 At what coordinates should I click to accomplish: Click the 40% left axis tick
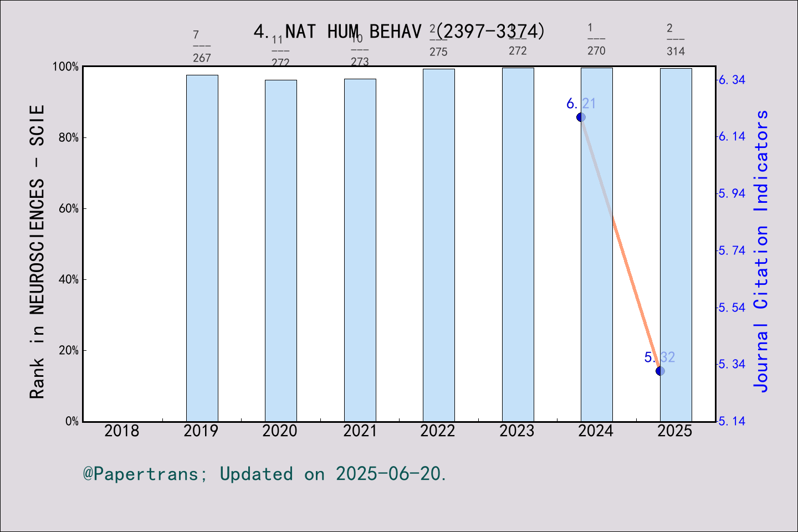[69, 279]
